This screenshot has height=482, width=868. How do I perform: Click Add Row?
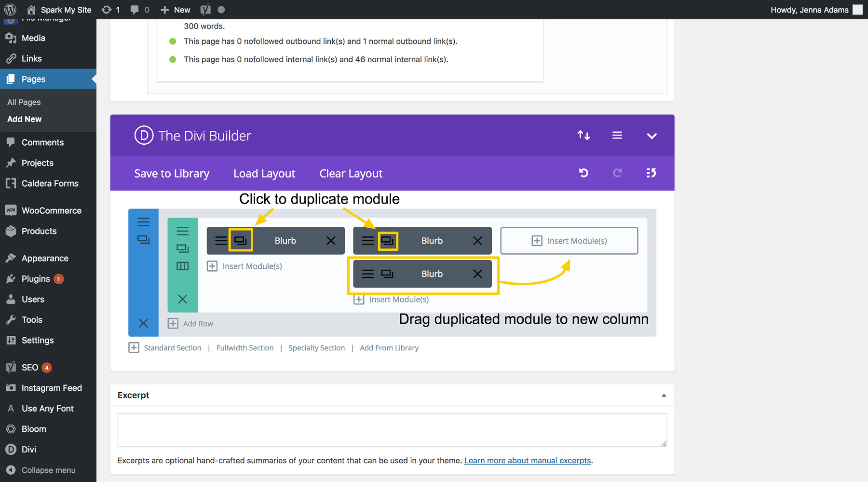pyautogui.click(x=190, y=324)
